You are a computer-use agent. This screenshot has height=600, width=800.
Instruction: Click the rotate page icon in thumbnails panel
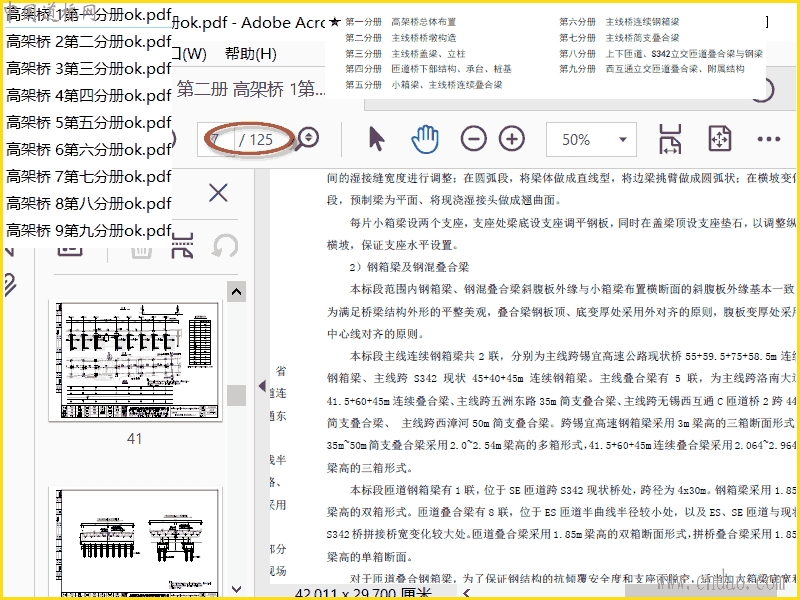click(225, 245)
